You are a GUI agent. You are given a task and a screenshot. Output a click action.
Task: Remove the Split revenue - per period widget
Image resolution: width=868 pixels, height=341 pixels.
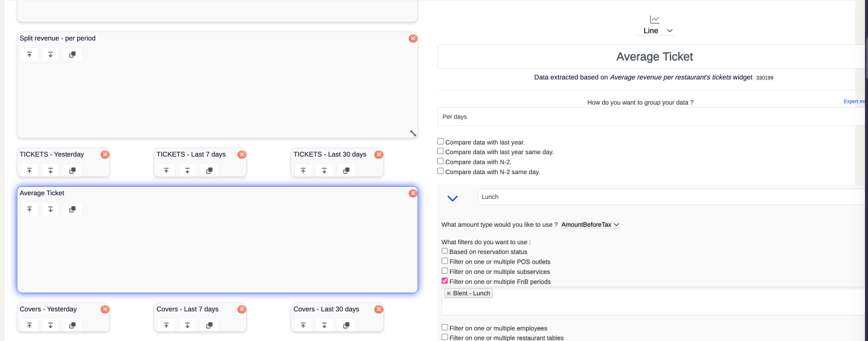tap(413, 38)
